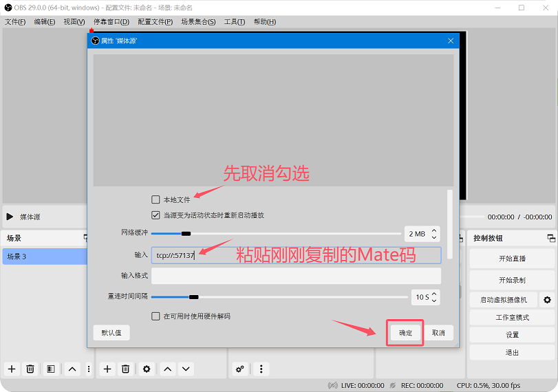The image size is (558, 392).
Task: Uncheck 当源变为活动状态时重新启动播放
Action: (x=155, y=215)
